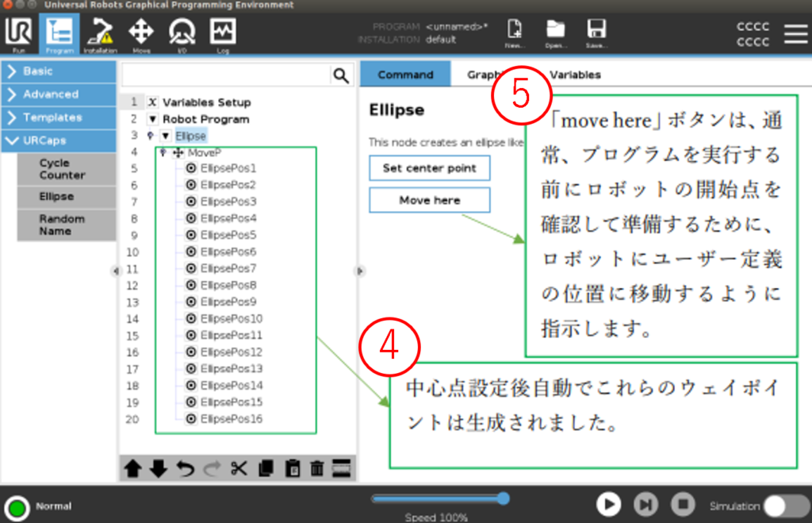The image size is (812, 523).
Task: Click the waypoint icon for EllipsePos1
Action: [191, 168]
